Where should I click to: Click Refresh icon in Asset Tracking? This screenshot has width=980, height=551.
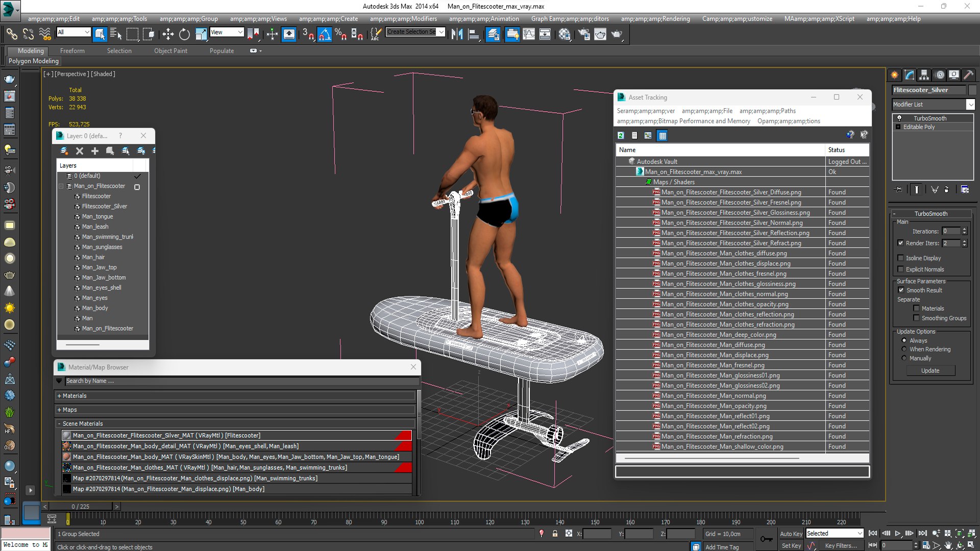(x=621, y=135)
